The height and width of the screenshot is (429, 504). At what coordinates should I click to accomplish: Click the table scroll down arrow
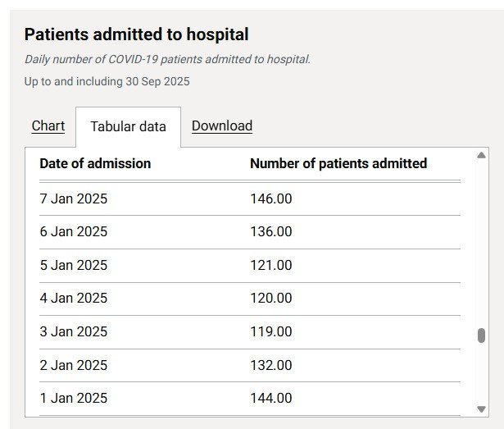point(481,408)
